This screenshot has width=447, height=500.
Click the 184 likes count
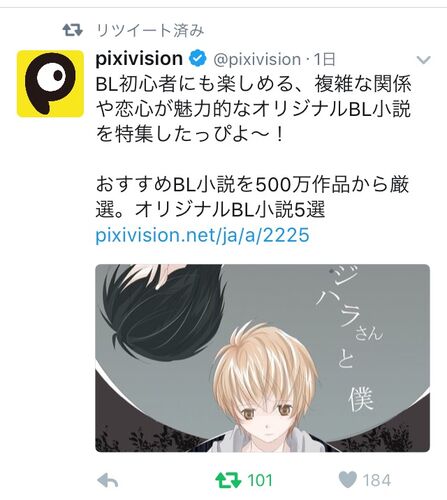click(377, 480)
